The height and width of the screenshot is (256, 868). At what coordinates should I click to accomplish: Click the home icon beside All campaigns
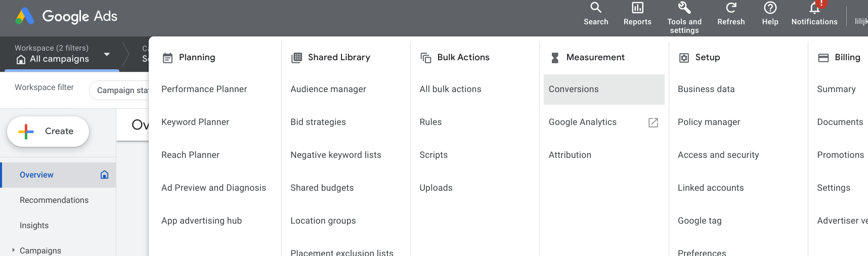coord(21,60)
